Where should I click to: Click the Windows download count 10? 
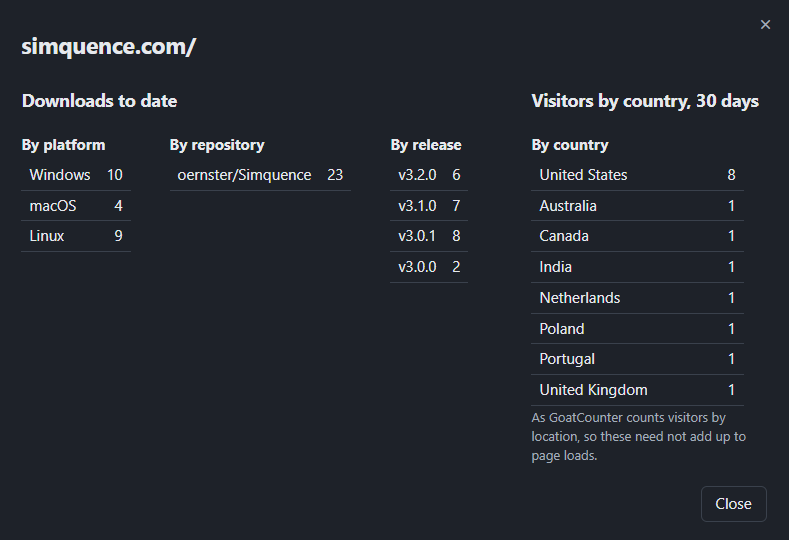(115, 175)
